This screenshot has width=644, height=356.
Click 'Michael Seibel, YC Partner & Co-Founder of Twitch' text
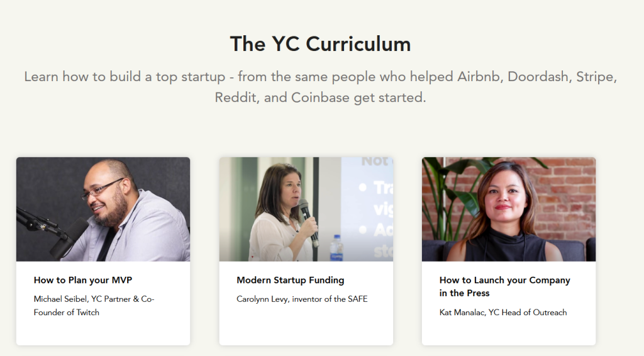[x=94, y=306]
